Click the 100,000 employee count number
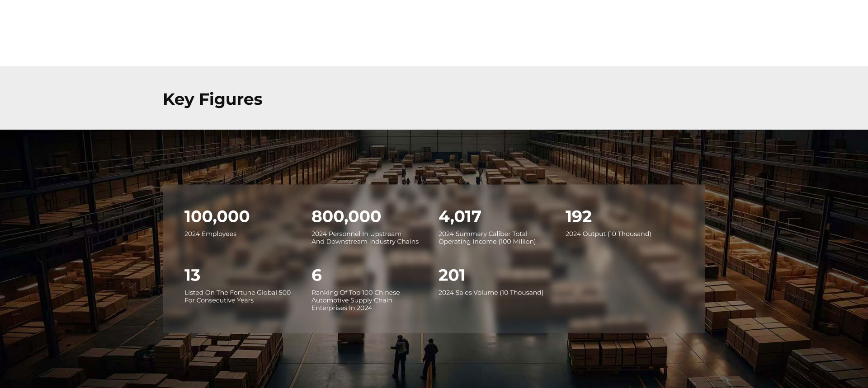The width and height of the screenshot is (868, 388). click(217, 216)
